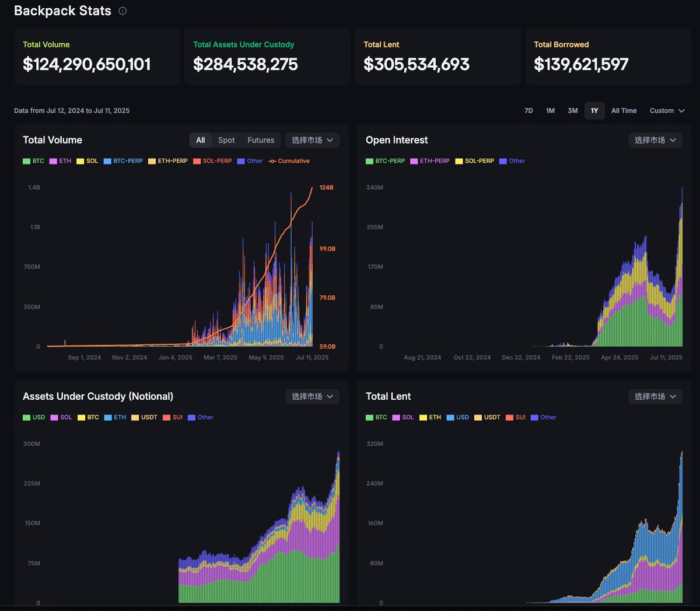The width and height of the screenshot is (700, 611).
Task: Click the Assets Under Custody (Notional) title
Action: pyautogui.click(x=98, y=396)
